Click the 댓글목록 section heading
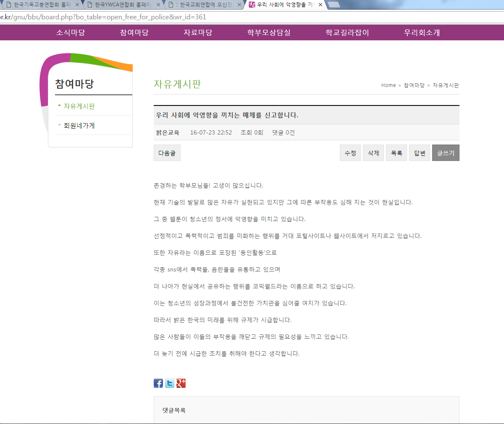The width and height of the screenshot is (504, 424). [x=174, y=411]
